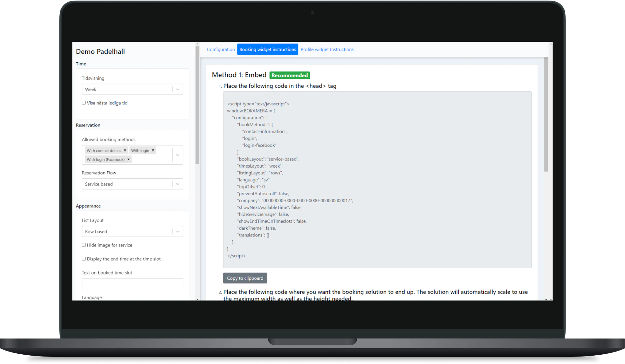Viewport: 625px width, 364px height.
Task: Remove the 'With login' booking method tag
Action: (x=153, y=150)
